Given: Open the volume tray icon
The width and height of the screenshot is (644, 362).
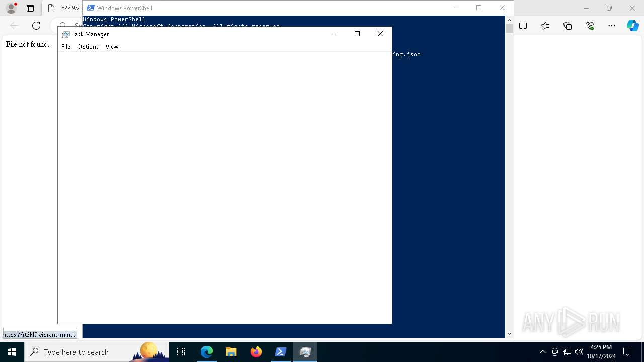Looking at the screenshot, I should point(579,352).
